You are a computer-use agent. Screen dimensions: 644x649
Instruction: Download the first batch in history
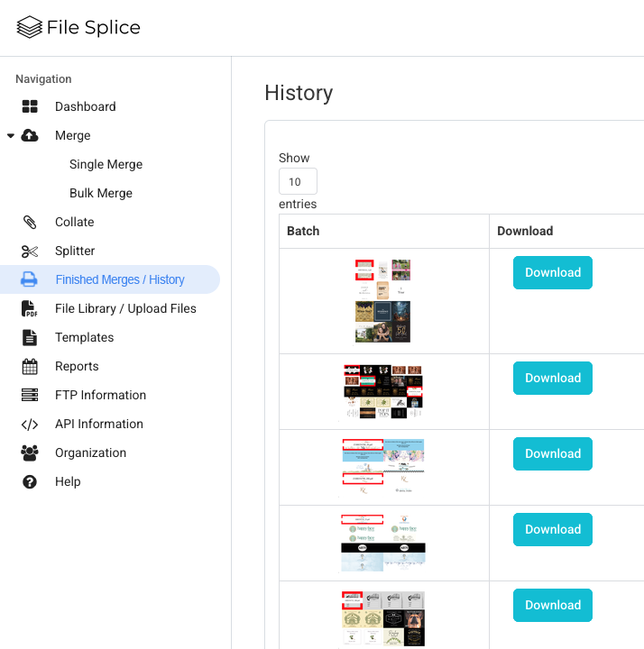click(x=552, y=272)
